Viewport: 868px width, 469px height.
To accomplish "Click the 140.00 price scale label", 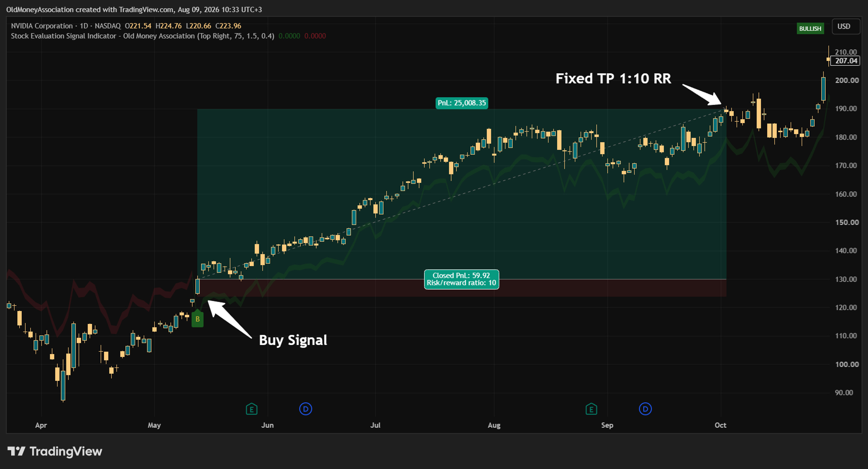I will 846,251.
